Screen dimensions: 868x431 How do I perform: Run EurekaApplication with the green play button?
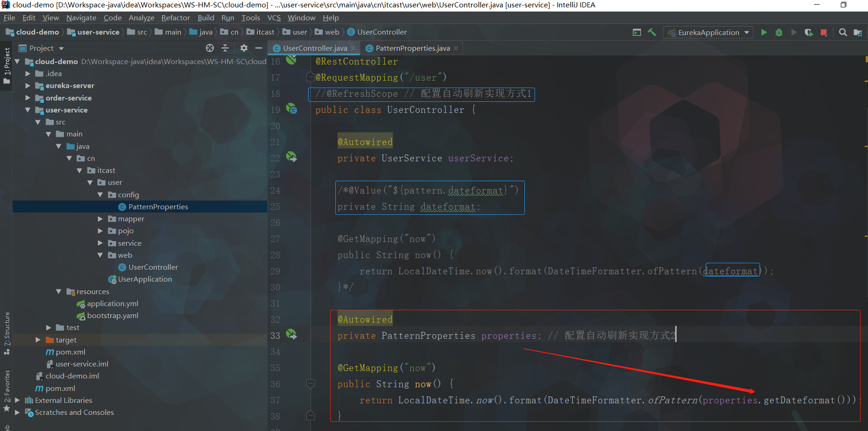click(x=764, y=32)
